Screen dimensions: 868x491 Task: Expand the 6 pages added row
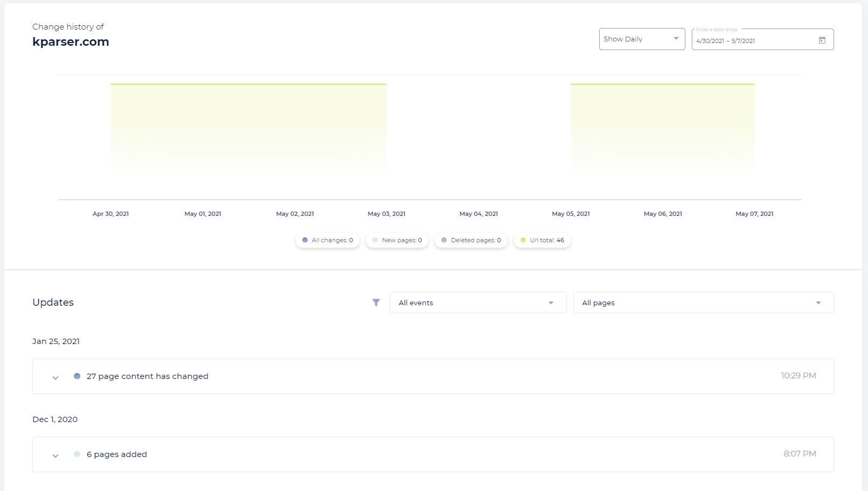click(x=55, y=455)
